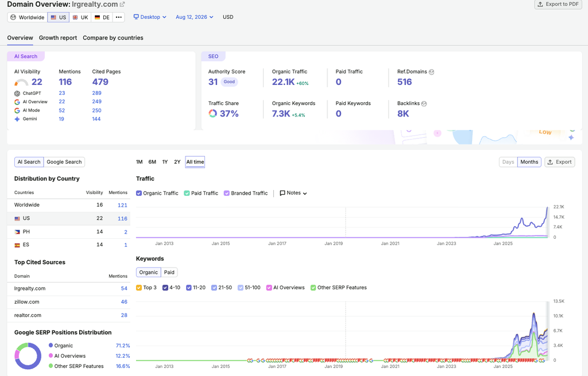Toggle 4-10 keywords checkbox
Viewport: 588px width, 376px height.
[165, 288]
